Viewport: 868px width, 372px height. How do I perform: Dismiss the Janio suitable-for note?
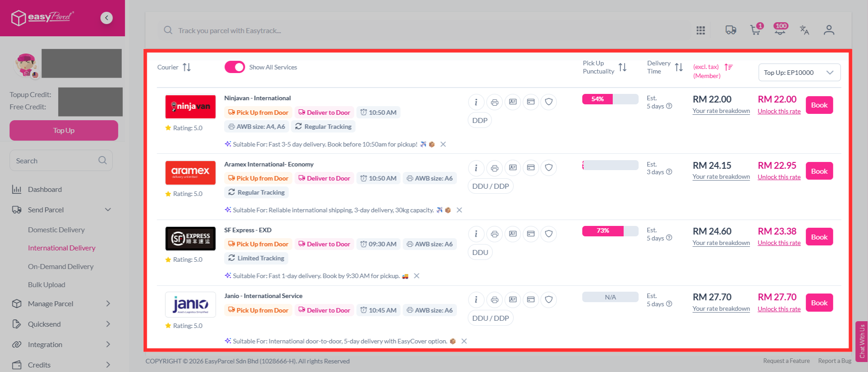pos(464,341)
